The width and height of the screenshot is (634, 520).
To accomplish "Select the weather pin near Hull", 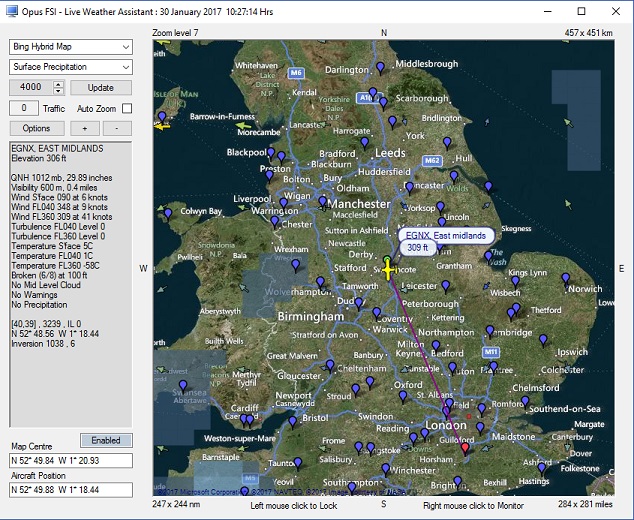I will pyautogui.click(x=447, y=142).
